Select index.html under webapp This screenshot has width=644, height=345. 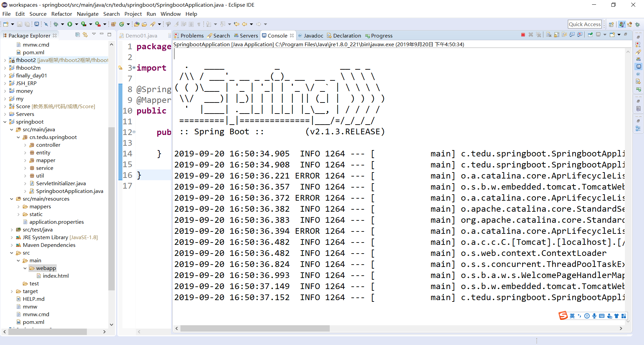(53, 276)
